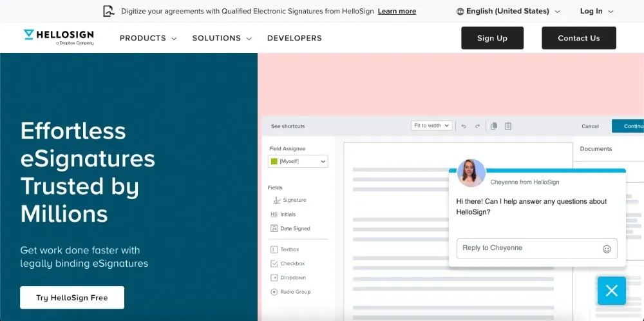Click the 'Effortless eSignatures Trusted by Millions' headline
The width and height of the screenshot is (644, 321).
tap(88, 172)
